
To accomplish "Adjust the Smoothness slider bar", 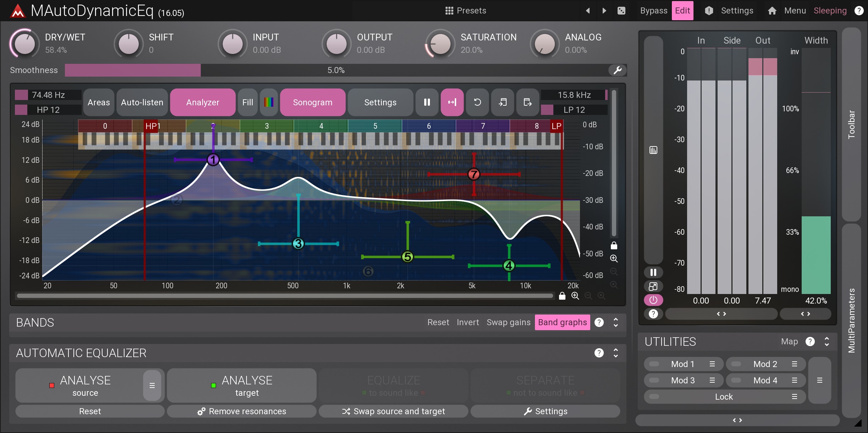I will point(336,70).
